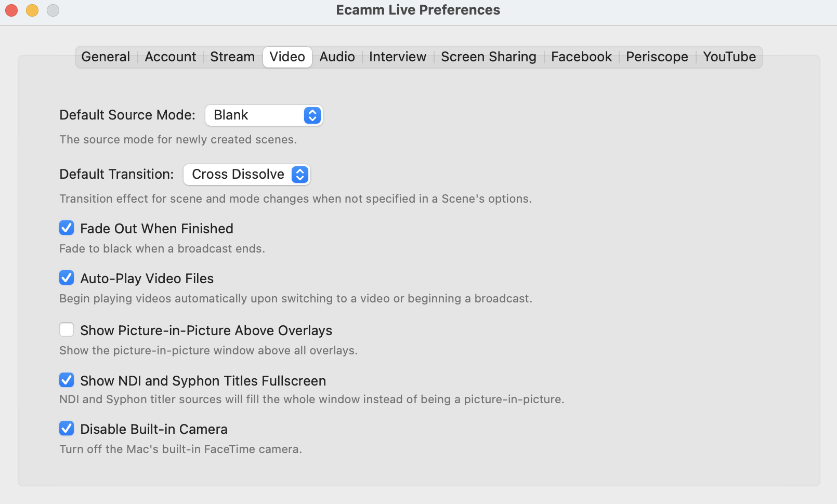The height and width of the screenshot is (504, 837).
Task: Select the Stream tab
Action: pyautogui.click(x=232, y=57)
